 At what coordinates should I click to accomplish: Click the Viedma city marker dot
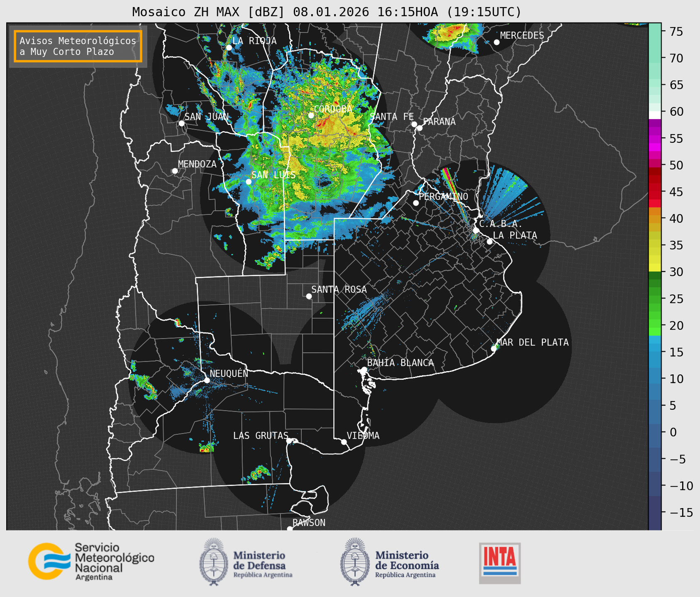(344, 442)
